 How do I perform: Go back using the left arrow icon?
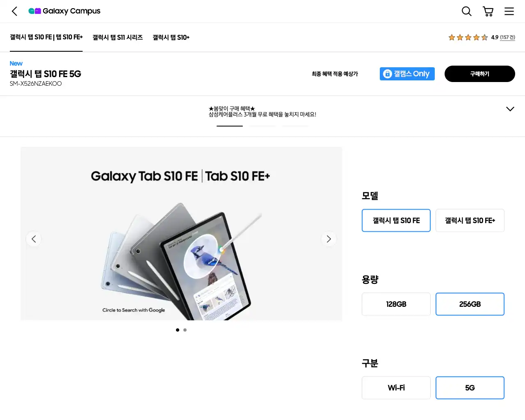pos(15,11)
